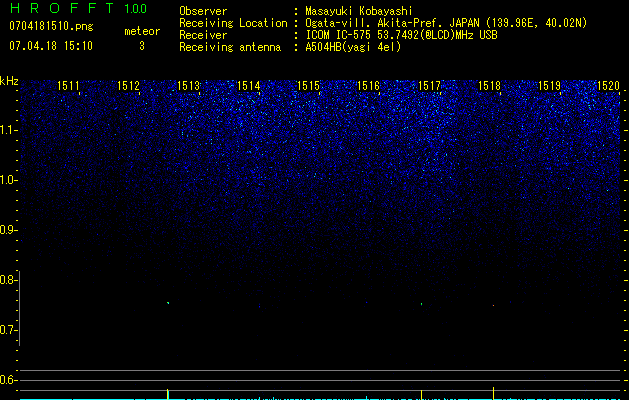
Task: Click the yellow detection marker after 1512
Action: click(168, 394)
